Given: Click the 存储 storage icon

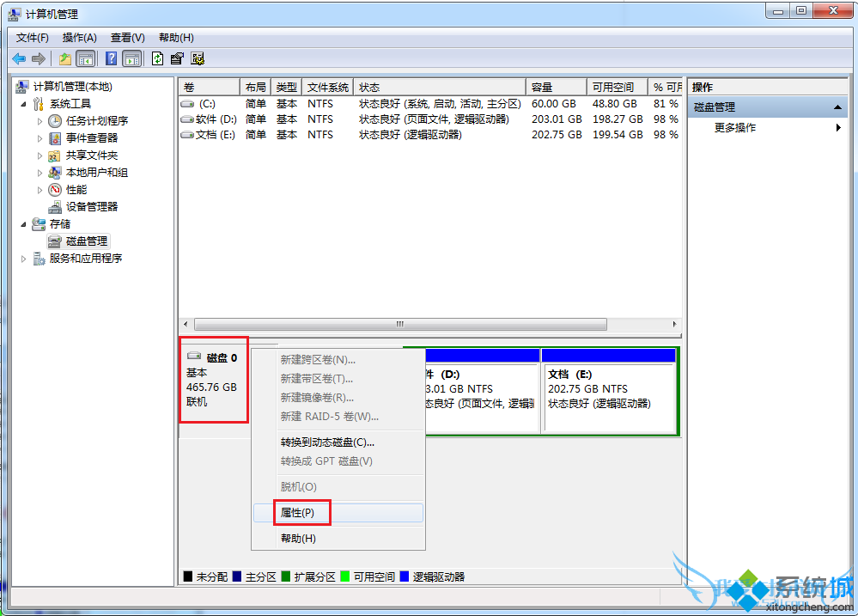Looking at the screenshot, I should coord(39,224).
